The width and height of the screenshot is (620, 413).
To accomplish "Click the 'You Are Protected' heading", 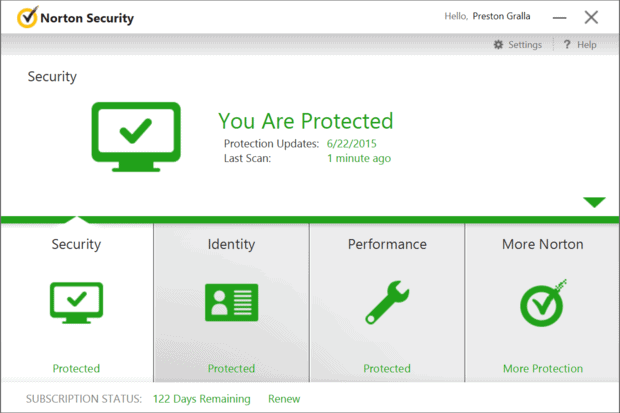I will 306,121.
